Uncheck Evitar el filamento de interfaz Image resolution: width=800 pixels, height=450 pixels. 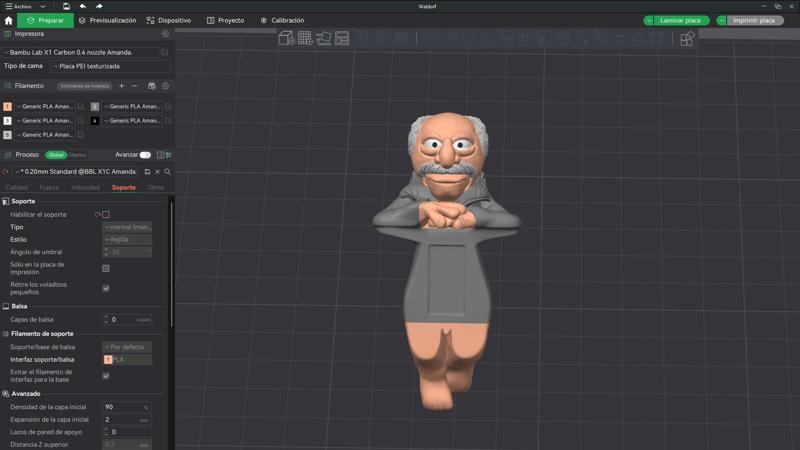click(106, 376)
